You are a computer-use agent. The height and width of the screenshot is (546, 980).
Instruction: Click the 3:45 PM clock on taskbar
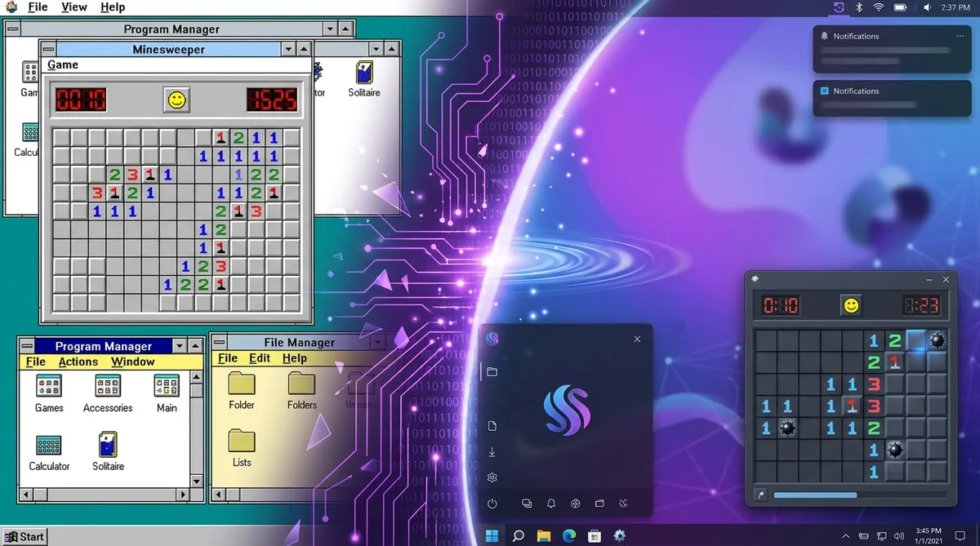tap(929, 531)
